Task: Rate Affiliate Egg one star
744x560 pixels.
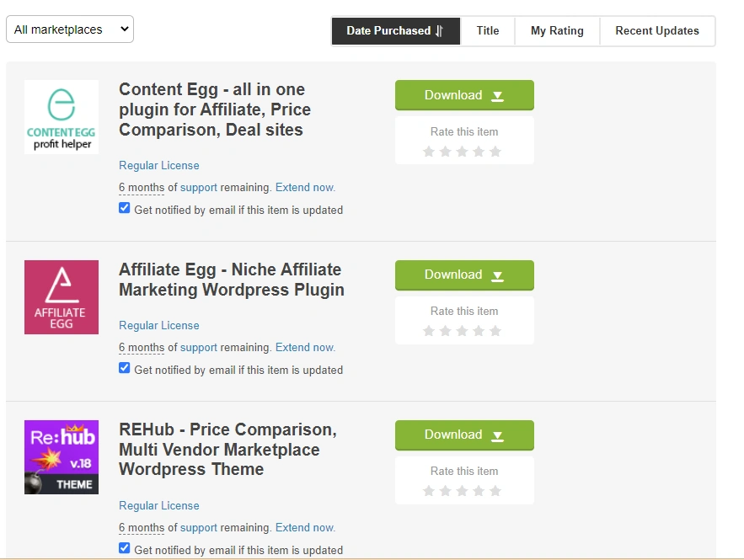Action: (x=429, y=330)
